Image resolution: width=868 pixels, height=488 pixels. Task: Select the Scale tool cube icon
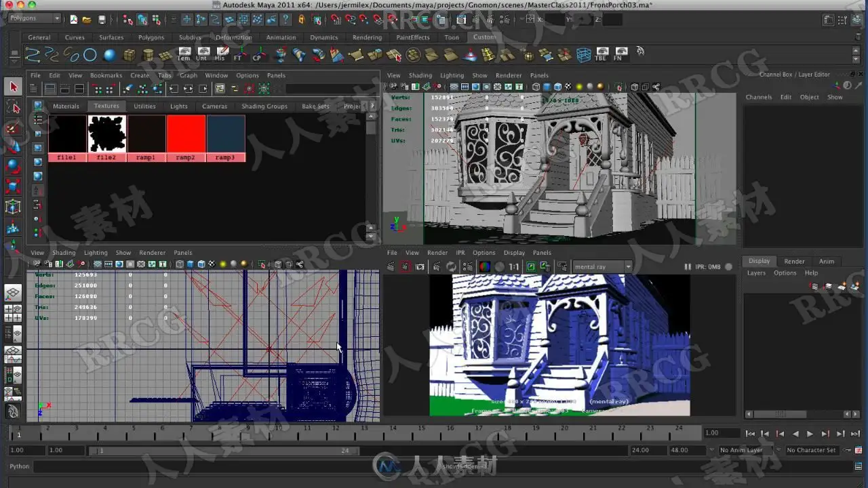click(13, 186)
